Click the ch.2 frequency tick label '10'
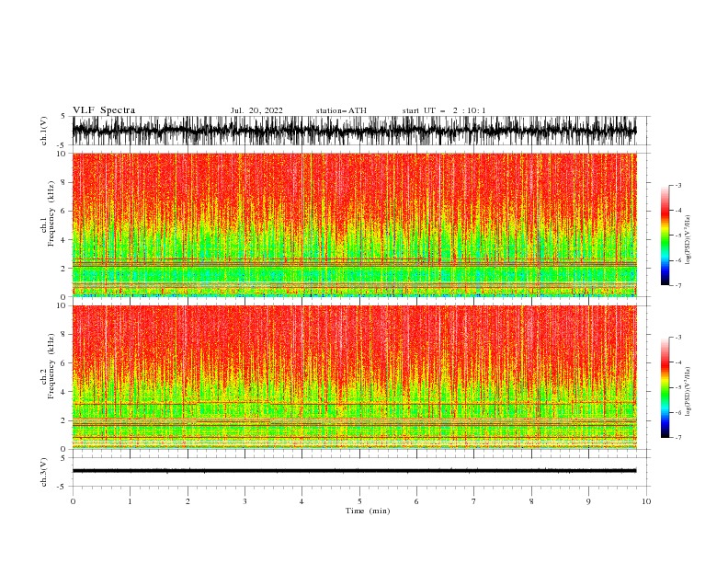 coord(62,305)
